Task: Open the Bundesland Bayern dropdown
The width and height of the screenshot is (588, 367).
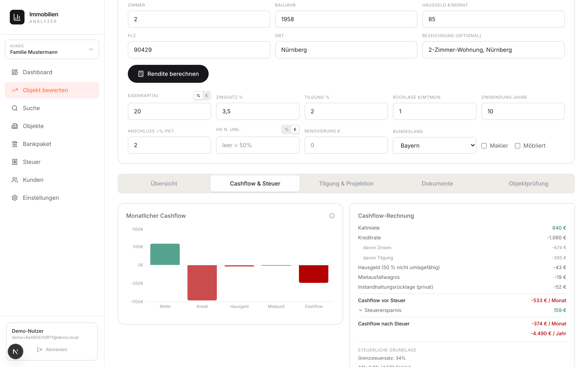Action: (434, 145)
